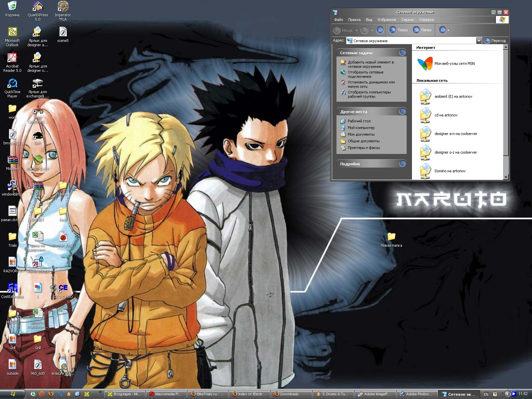The height and width of the screenshot is (399, 532).
Task: Select the Мои веб-узлы сети MSN item
Action: [x=446, y=64]
